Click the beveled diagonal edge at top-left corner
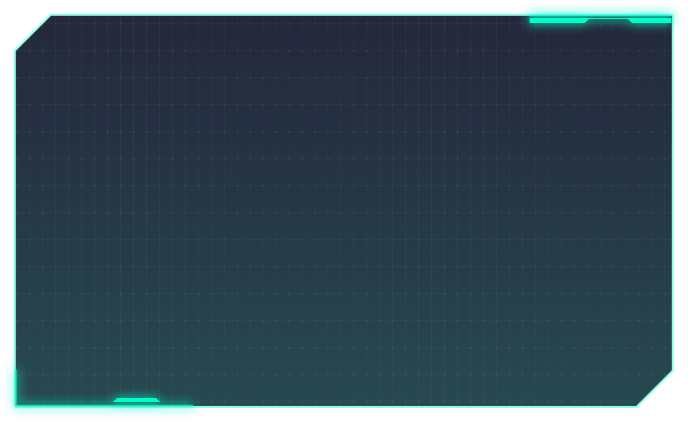Image resolution: width=688 pixels, height=423 pixels. 32,32
